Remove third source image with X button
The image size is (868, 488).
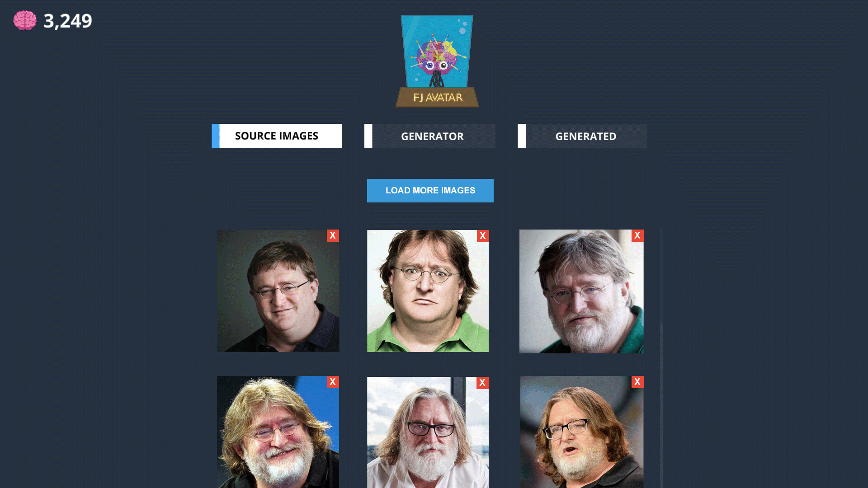pyautogui.click(x=637, y=235)
